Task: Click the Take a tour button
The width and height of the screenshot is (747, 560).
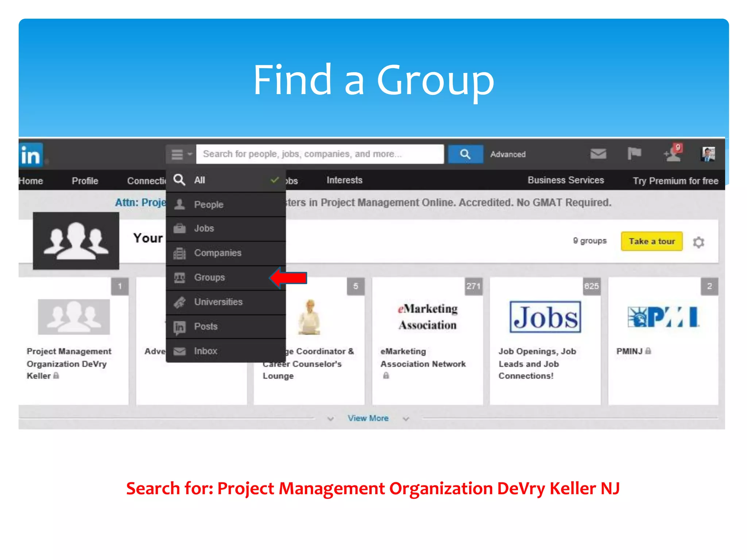Action: point(652,241)
